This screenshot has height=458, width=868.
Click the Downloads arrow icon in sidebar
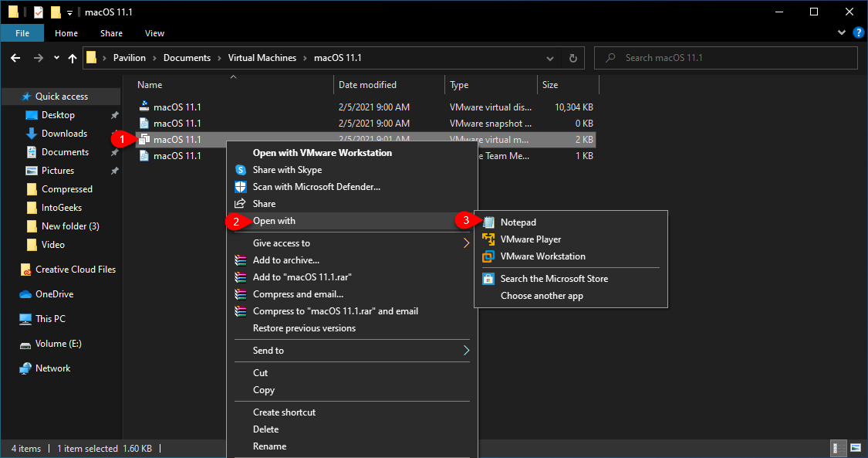point(32,134)
